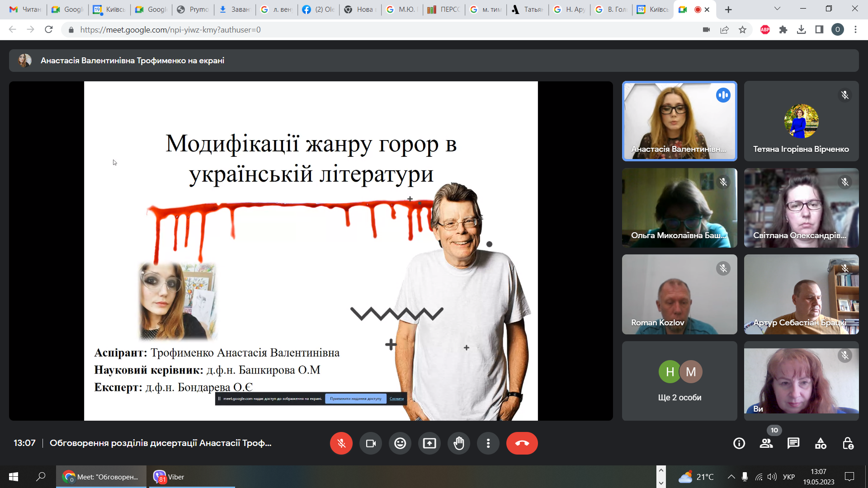The height and width of the screenshot is (488, 868).
Task: Expand the browser tab search chevron
Action: pyautogui.click(x=777, y=9)
